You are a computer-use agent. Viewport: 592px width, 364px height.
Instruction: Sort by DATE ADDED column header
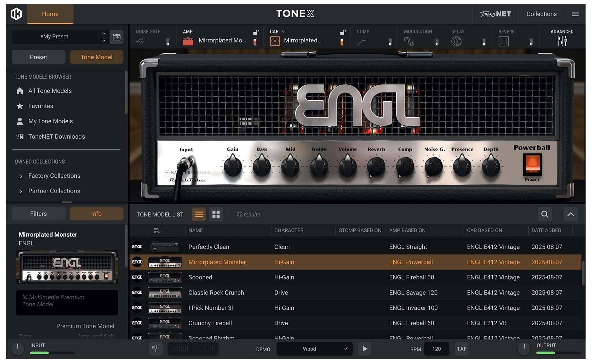point(546,230)
